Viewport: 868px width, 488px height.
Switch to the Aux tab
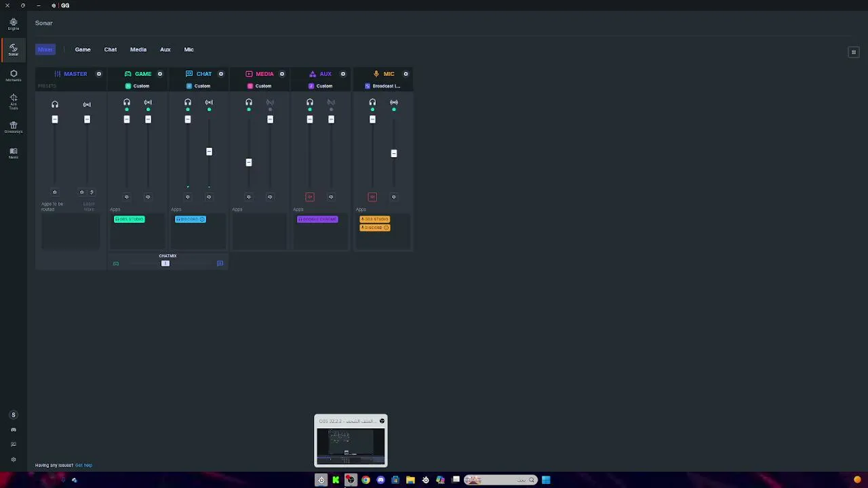point(165,49)
